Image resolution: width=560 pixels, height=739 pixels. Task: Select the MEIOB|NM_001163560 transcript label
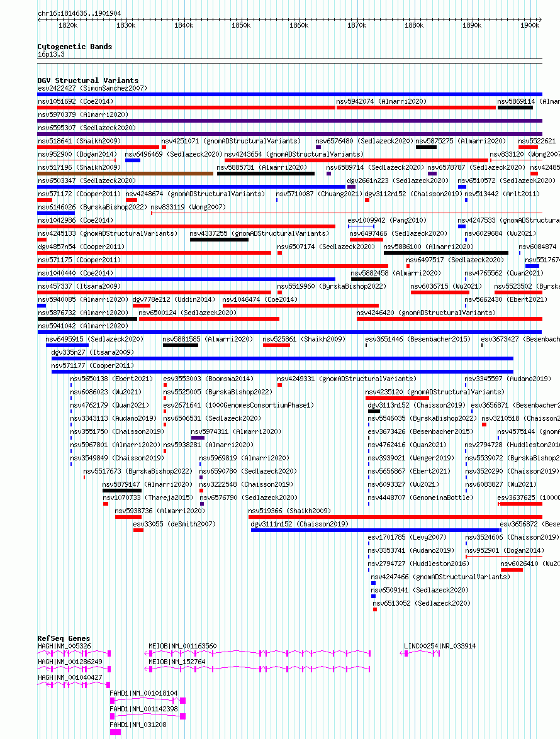(183, 646)
